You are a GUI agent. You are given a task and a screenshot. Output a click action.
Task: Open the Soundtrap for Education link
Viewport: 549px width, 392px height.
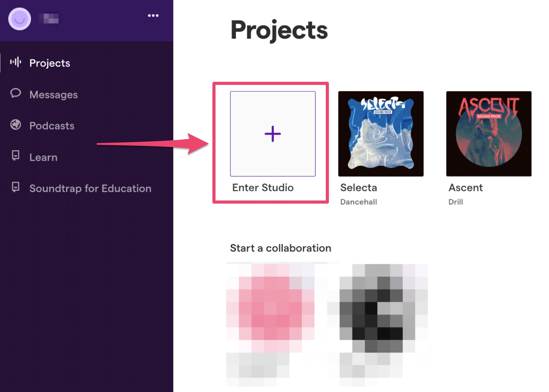(x=90, y=188)
